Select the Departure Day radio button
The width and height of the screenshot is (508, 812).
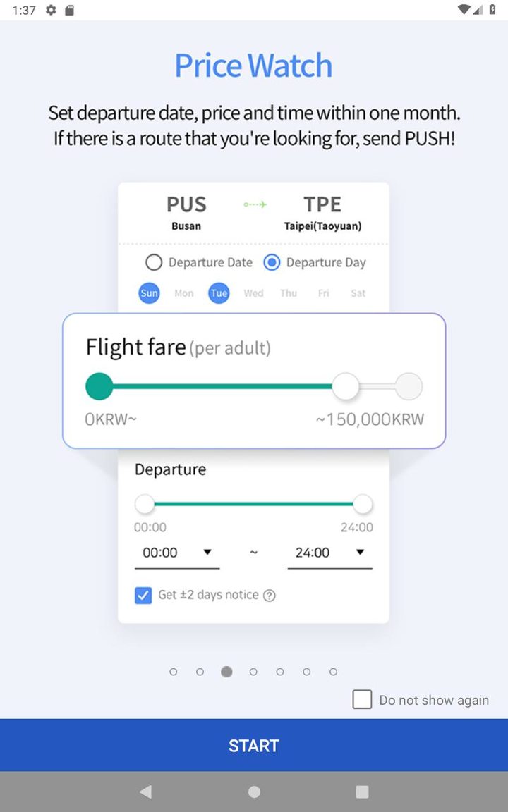tap(272, 263)
